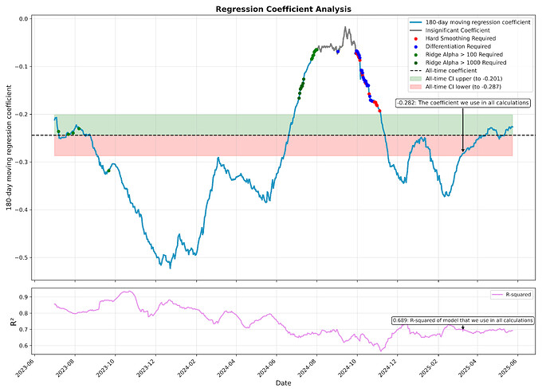This screenshot has height=392, width=550.
Task: Click y-axis tick 0.0
Action: coord(23,19)
